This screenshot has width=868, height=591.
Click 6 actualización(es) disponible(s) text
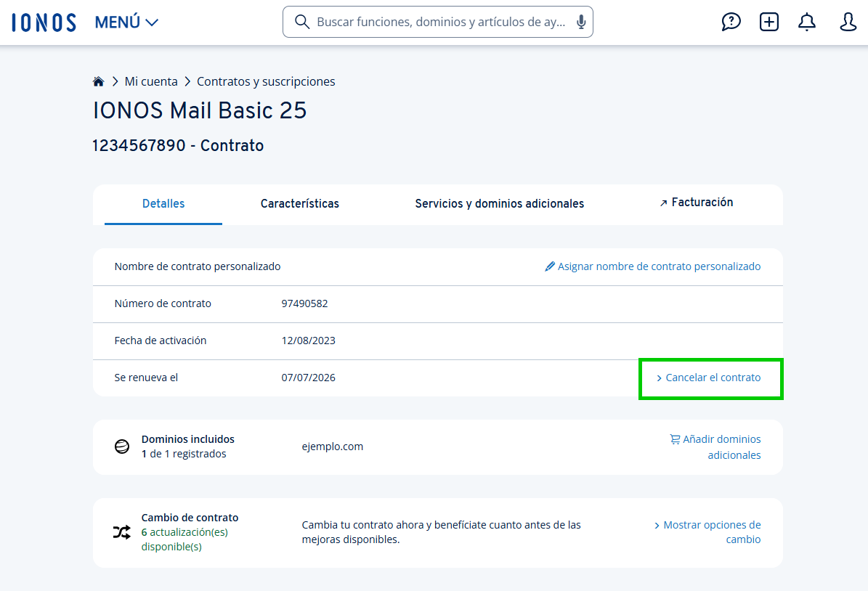[x=184, y=539]
